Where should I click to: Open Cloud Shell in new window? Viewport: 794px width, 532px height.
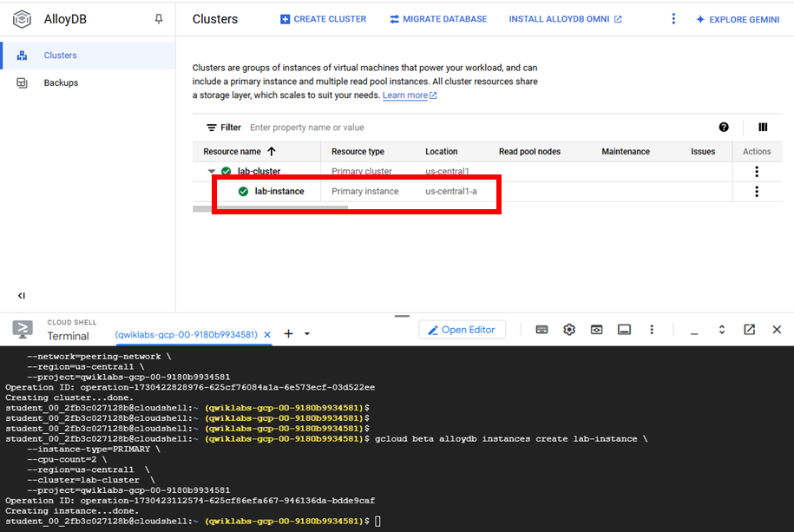(750, 329)
